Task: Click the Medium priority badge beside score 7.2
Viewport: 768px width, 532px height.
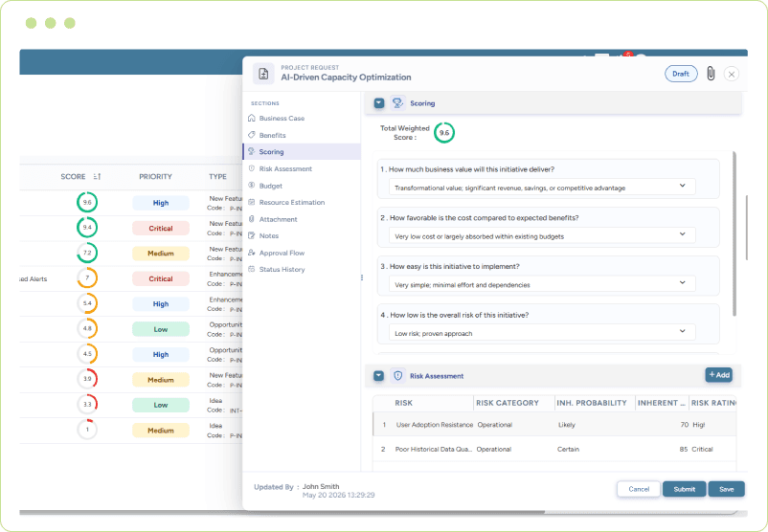Action: (x=161, y=253)
